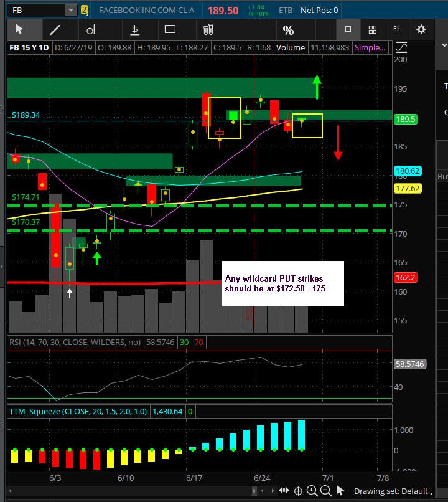This screenshot has height=502, width=448.
Task: Select the pointer cursor tool
Action: (19, 29)
